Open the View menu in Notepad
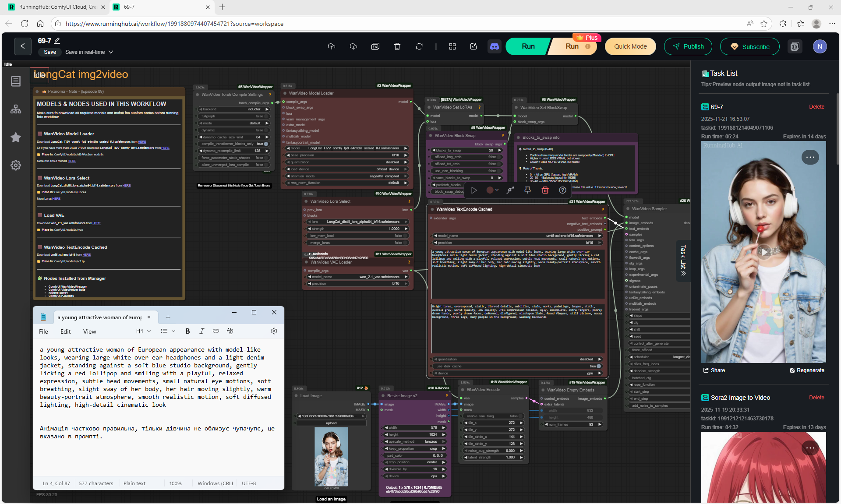 pyautogui.click(x=89, y=331)
